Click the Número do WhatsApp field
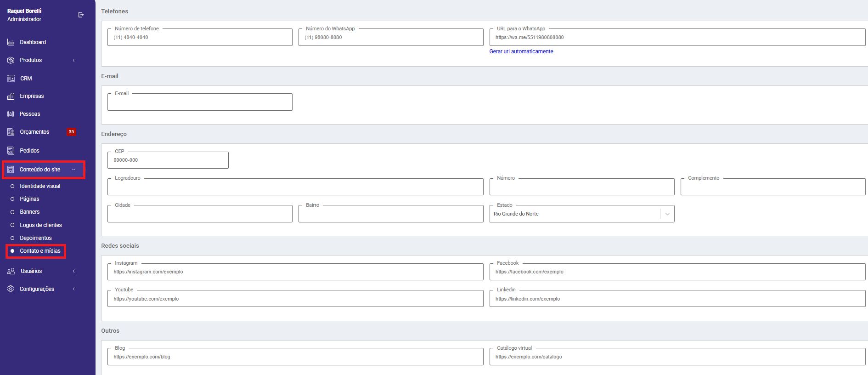The width and height of the screenshot is (868, 375). point(391,37)
